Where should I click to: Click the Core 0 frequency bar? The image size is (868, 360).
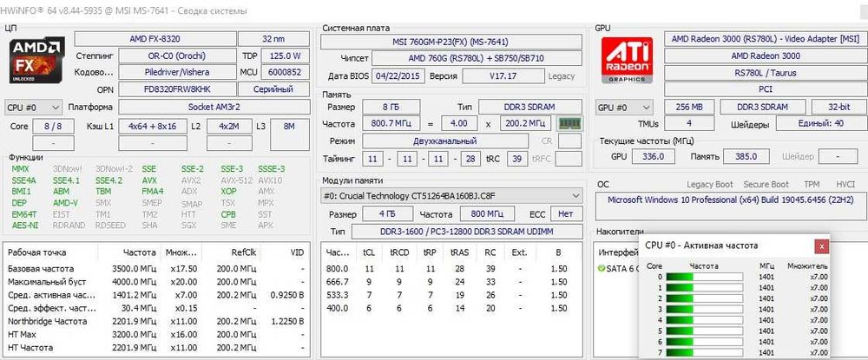click(704, 277)
